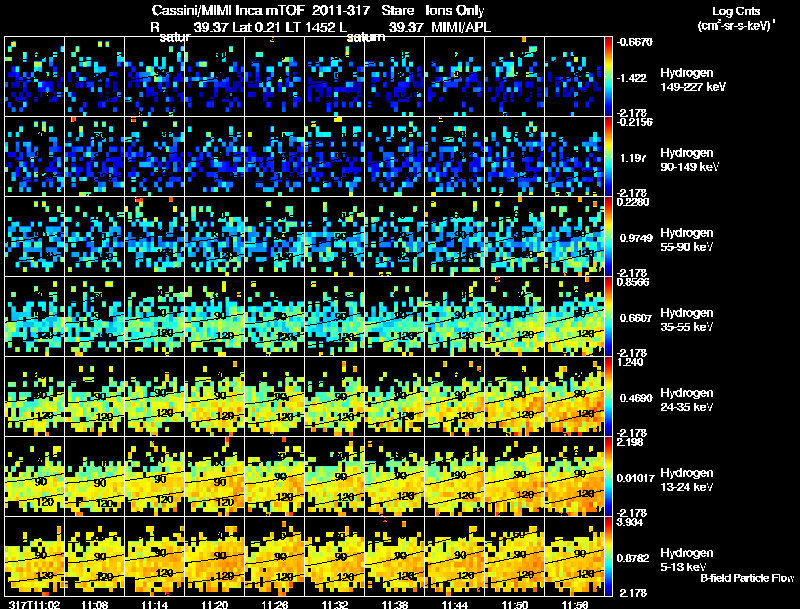Click the '-1.422' color scale value
800x609 pixels.
tap(632, 78)
